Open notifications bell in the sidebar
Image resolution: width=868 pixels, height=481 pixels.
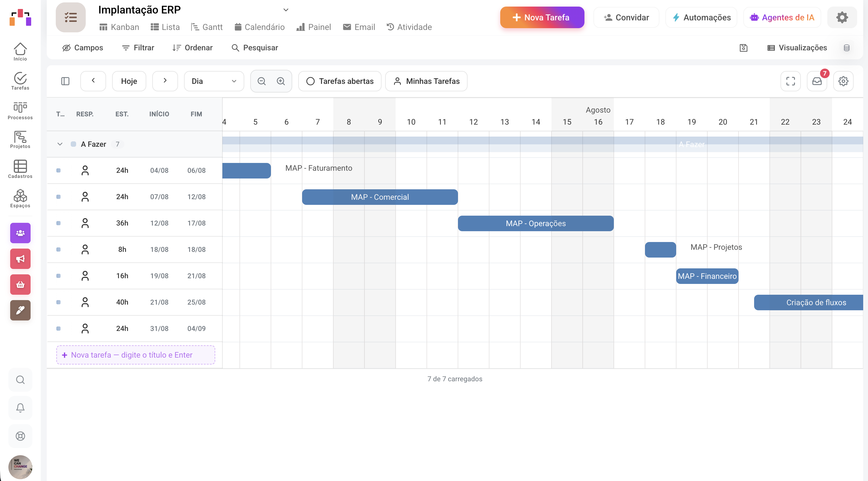20,408
